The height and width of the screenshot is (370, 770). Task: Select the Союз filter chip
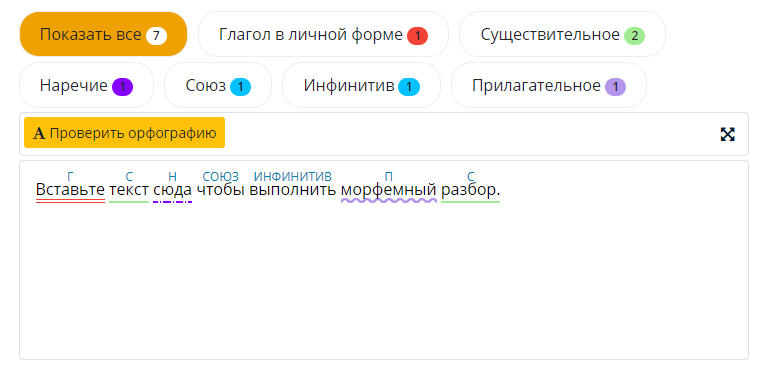(x=218, y=85)
